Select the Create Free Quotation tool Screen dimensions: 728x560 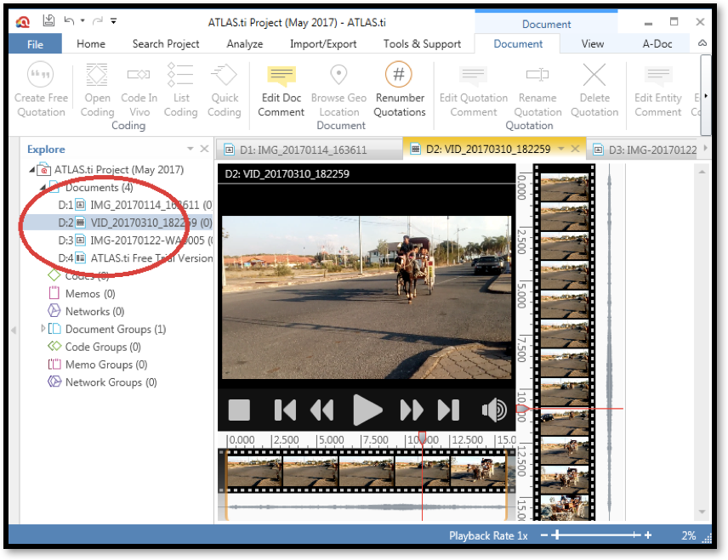[x=40, y=89]
